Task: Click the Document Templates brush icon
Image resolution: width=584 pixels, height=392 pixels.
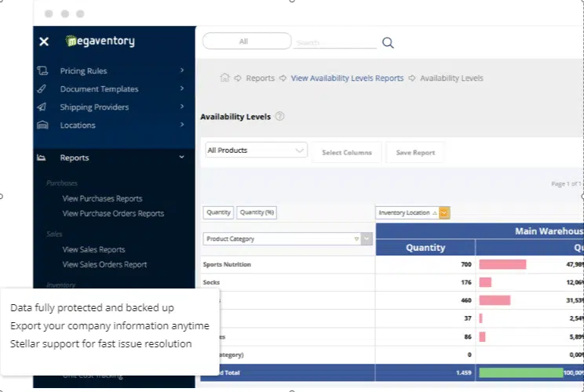Action: [42, 89]
